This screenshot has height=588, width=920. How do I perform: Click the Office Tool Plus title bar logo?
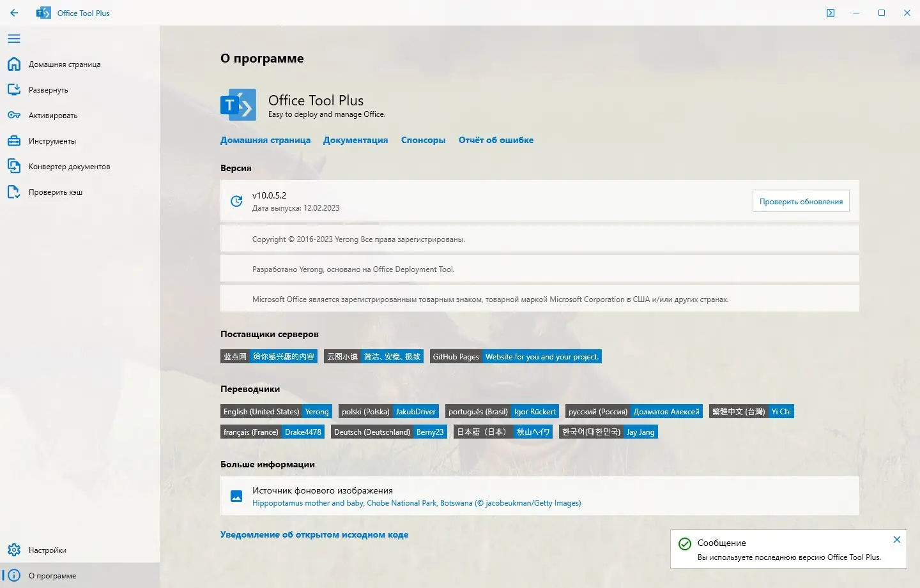tap(43, 13)
